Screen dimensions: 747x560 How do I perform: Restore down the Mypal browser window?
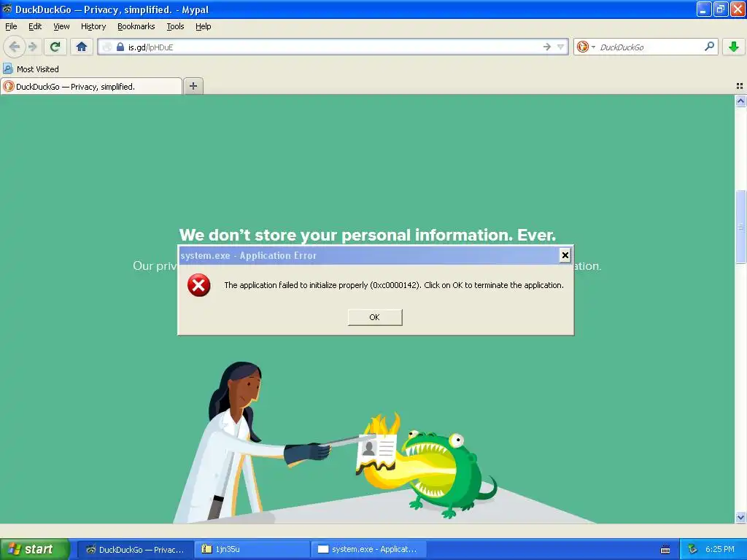pyautogui.click(x=720, y=9)
